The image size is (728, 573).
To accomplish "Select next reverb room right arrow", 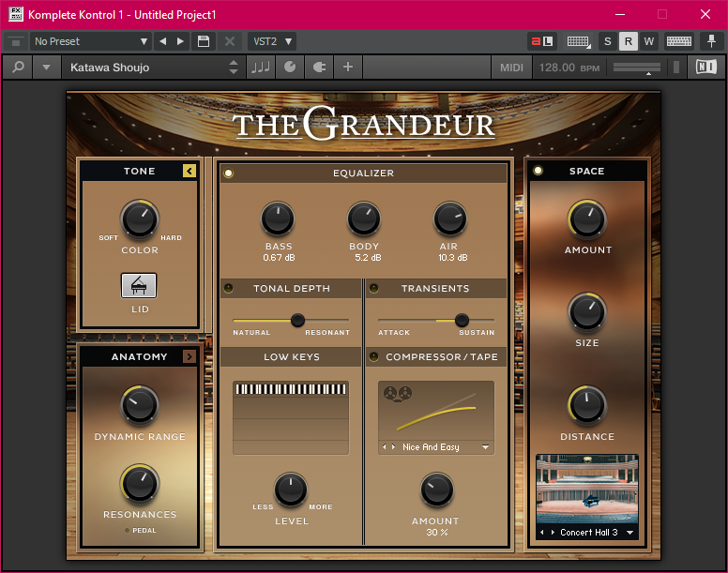I will tap(553, 532).
